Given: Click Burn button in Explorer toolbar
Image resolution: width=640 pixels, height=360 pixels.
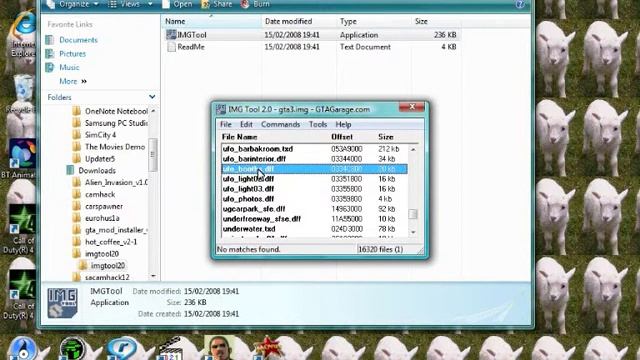Looking at the screenshot, I should [x=255, y=4].
